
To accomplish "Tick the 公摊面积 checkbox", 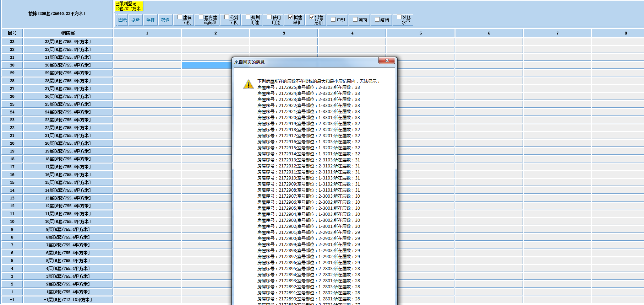I will pyautogui.click(x=227, y=17).
